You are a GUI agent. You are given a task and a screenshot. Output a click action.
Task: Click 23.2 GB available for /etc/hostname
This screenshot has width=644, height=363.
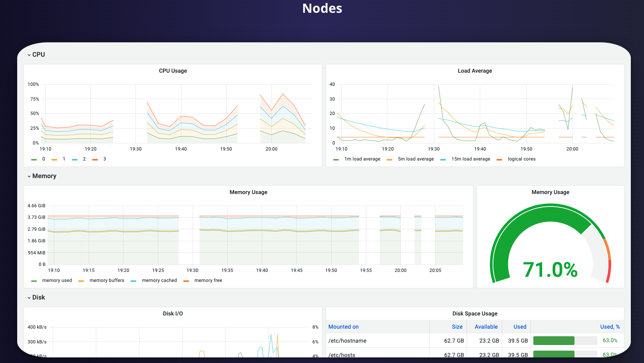pyautogui.click(x=489, y=341)
